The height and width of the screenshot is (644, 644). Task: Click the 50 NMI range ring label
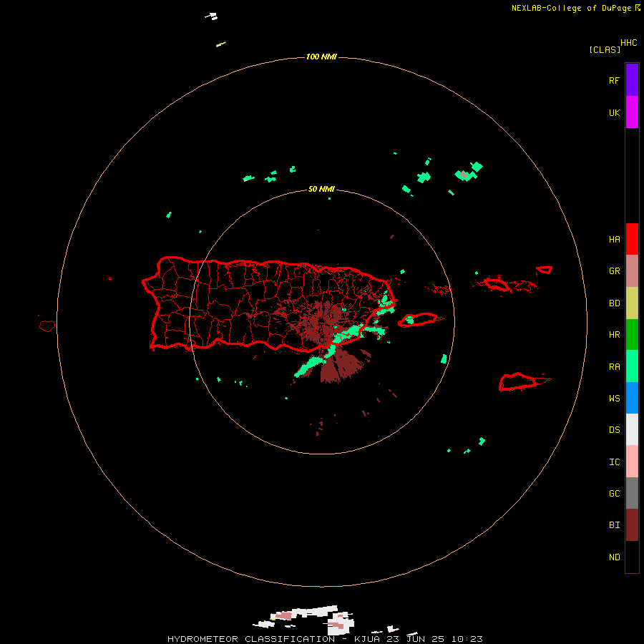(321, 189)
